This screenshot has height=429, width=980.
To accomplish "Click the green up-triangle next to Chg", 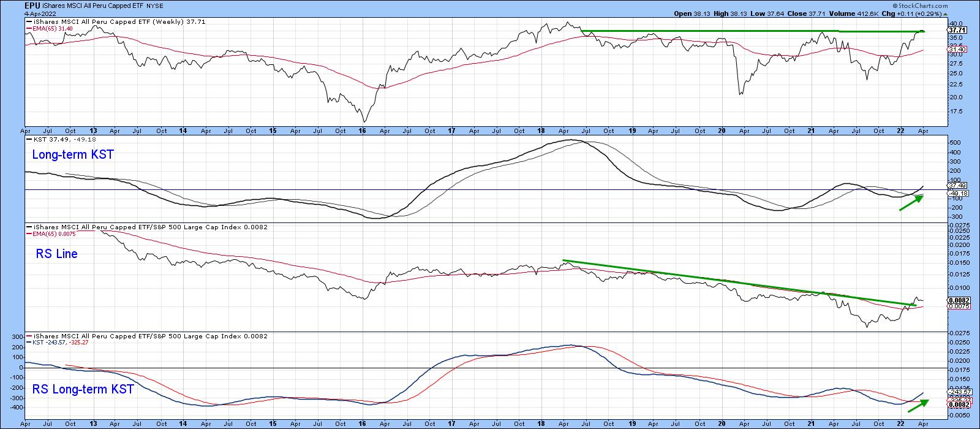I will click(945, 13).
